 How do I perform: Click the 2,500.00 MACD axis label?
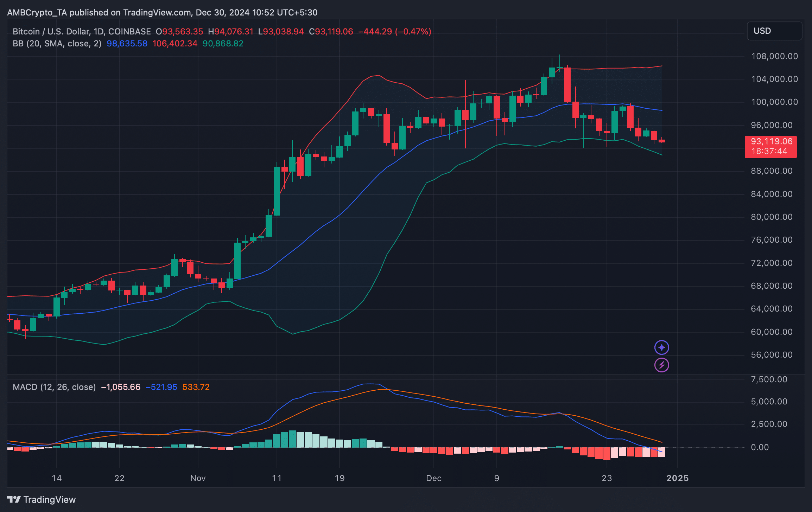769,424
